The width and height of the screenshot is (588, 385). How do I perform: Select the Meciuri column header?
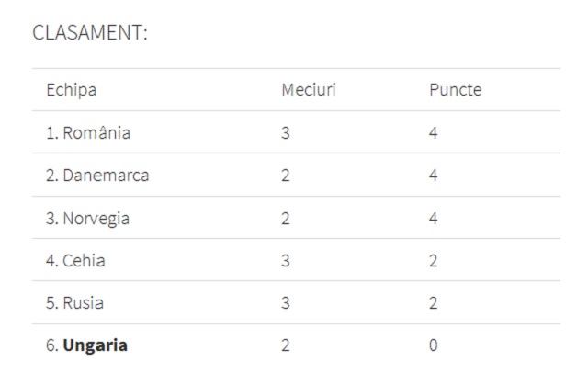pos(309,90)
